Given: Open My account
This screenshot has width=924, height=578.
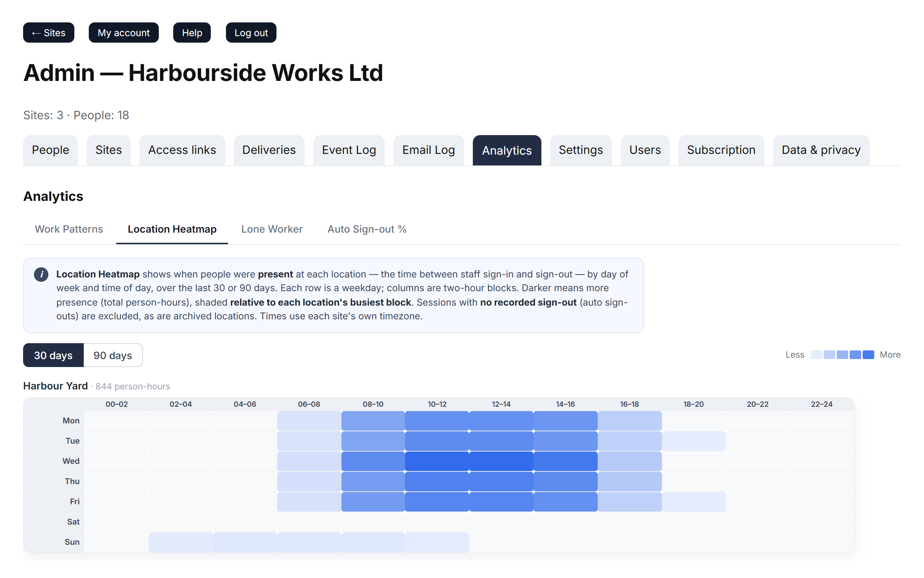Looking at the screenshot, I should pyautogui.click(x=123, y=33).
